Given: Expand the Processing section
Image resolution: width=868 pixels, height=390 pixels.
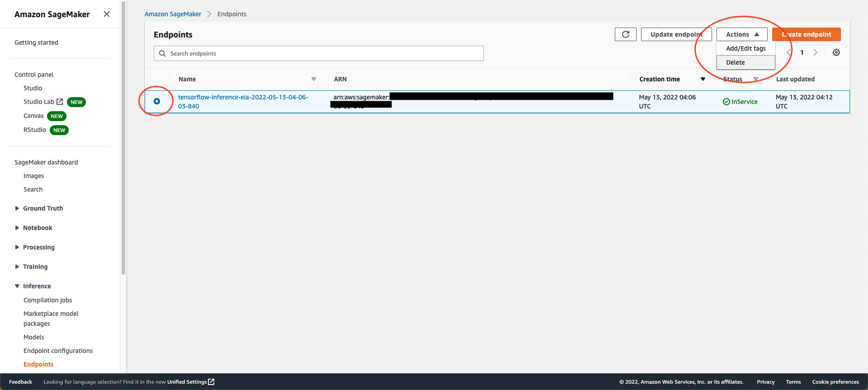Looking at the screenshot, I should (x=17, y=247).
